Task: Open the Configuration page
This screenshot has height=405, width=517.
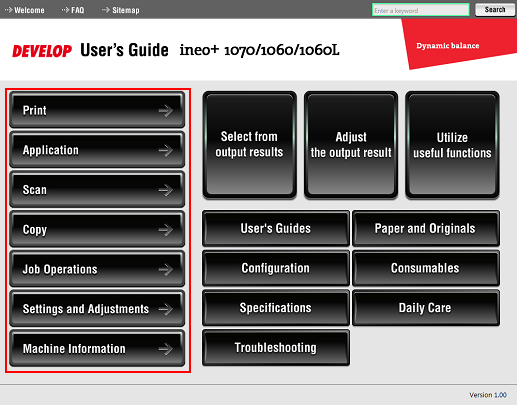Action: point(276,268)
